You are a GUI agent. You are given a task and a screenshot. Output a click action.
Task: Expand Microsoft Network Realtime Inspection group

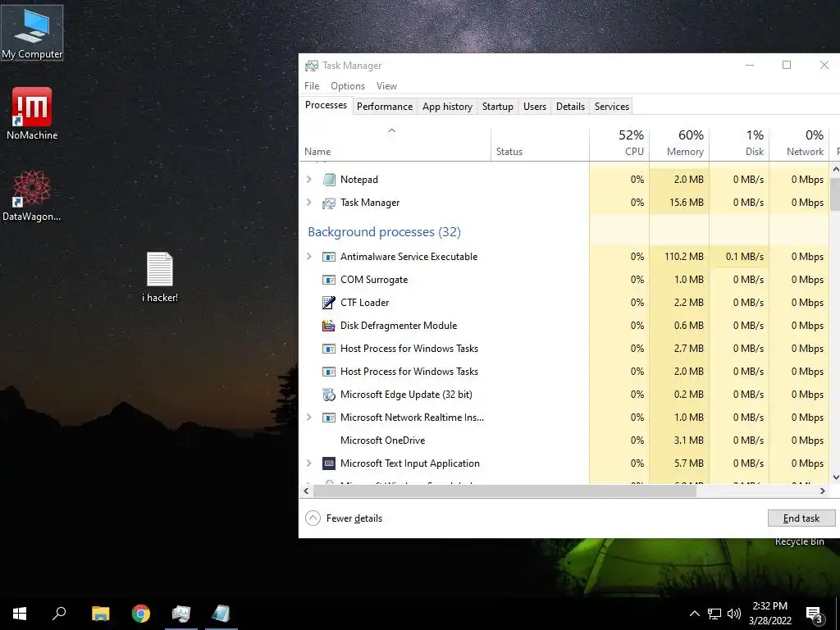tap(309, 418)
